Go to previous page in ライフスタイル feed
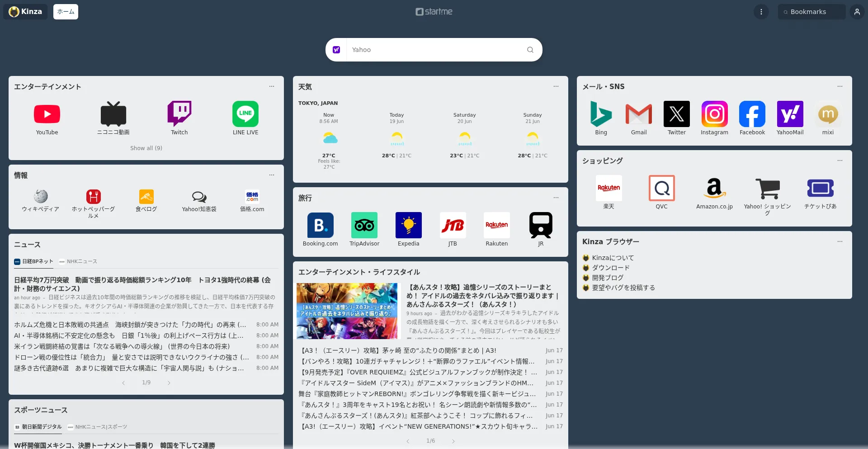The height and width of the screenshot is (449, 868). click(x=408, y=441)
